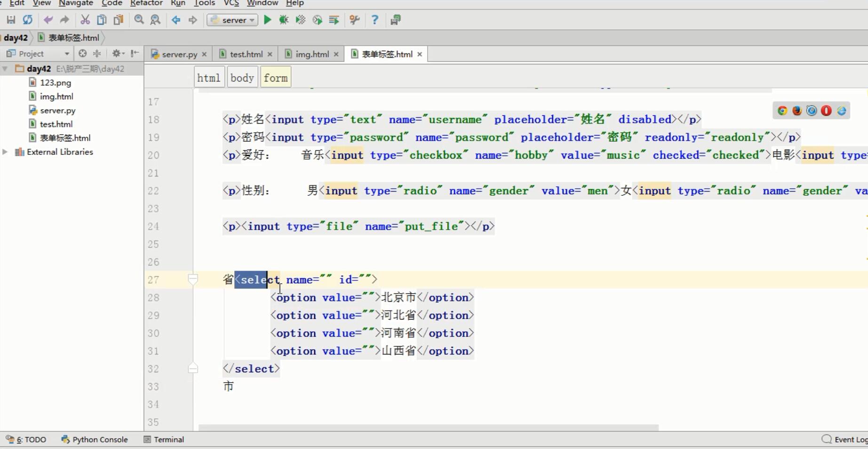Open preview in Chrome browser icon
Screen dimensions: 868x449
coord(782,111)
